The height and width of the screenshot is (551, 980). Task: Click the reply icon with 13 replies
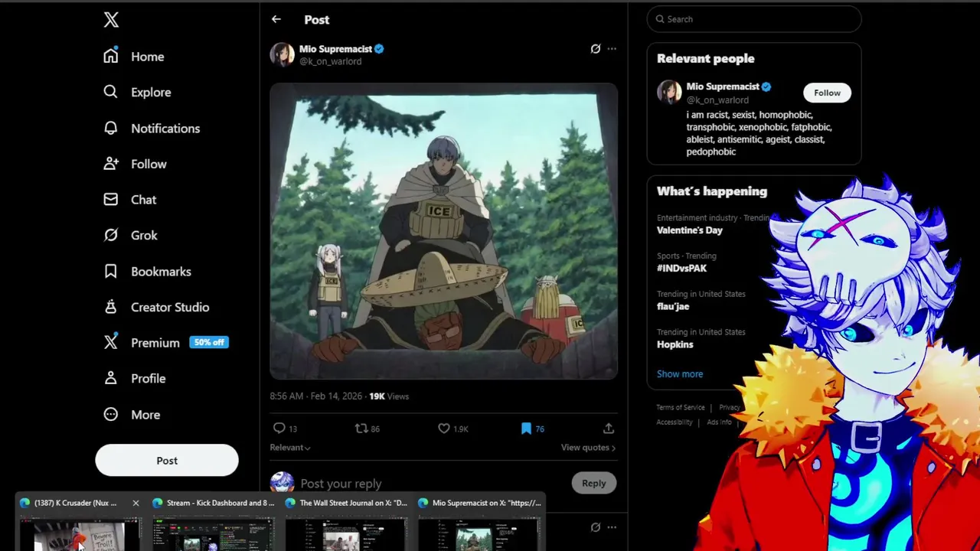coord(279,429)
